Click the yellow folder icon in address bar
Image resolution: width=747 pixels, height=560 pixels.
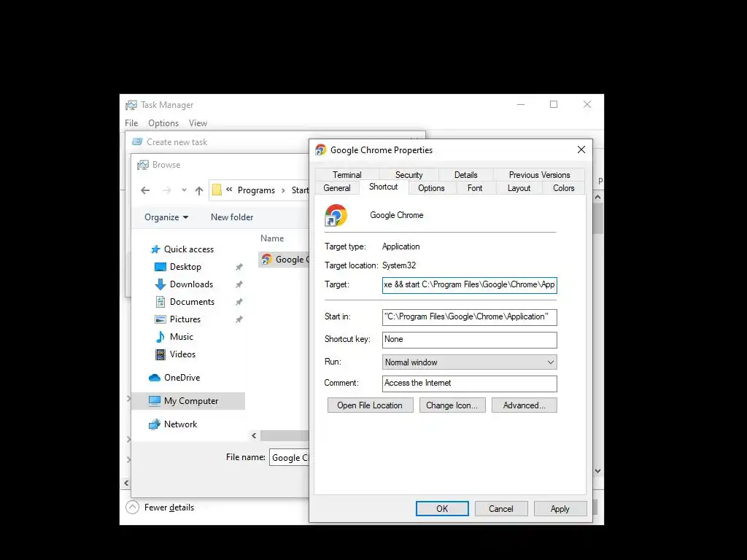[217, 190]
